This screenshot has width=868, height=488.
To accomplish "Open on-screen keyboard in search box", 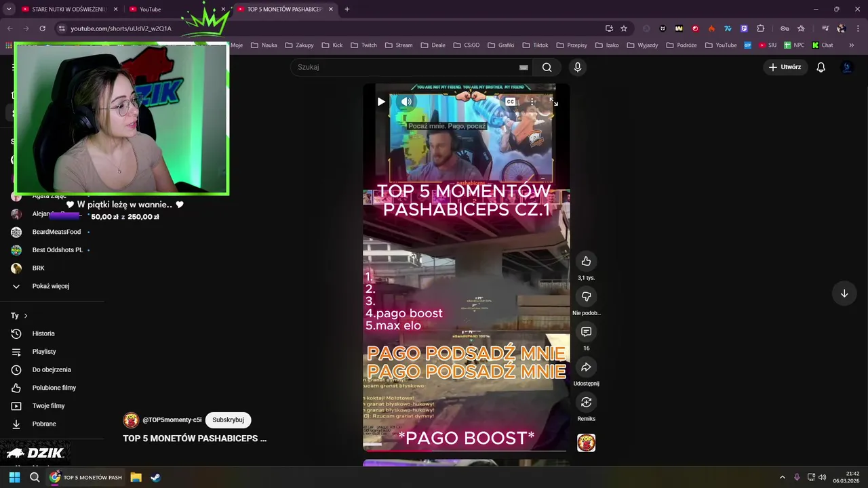I will (x=524, y=67).
